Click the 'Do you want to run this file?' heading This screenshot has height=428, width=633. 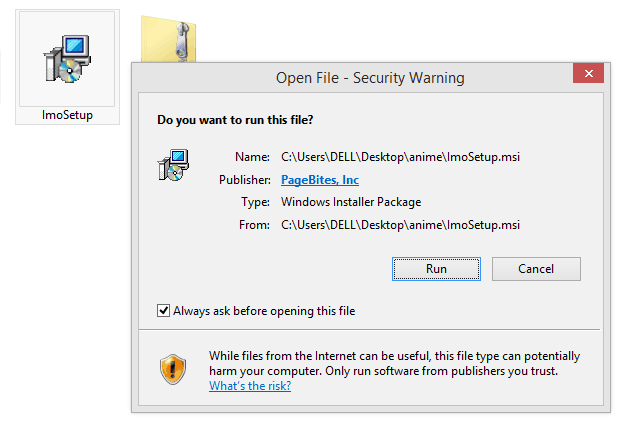[235, 120]
